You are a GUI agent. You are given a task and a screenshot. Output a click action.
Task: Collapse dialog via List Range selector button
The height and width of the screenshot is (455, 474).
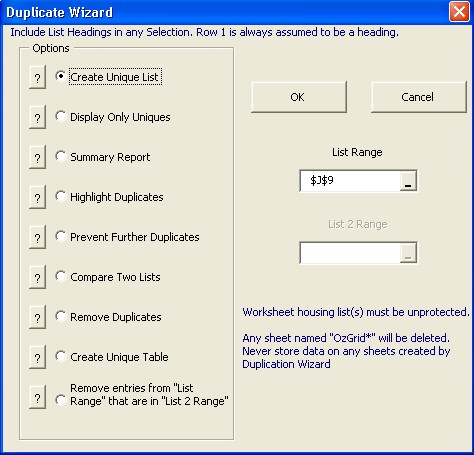(x=408, y=181)
